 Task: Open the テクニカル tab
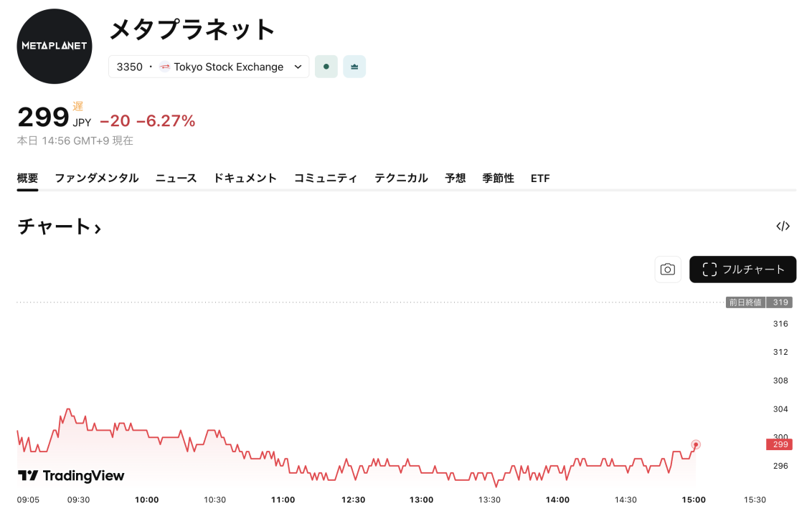coord(401,178)
